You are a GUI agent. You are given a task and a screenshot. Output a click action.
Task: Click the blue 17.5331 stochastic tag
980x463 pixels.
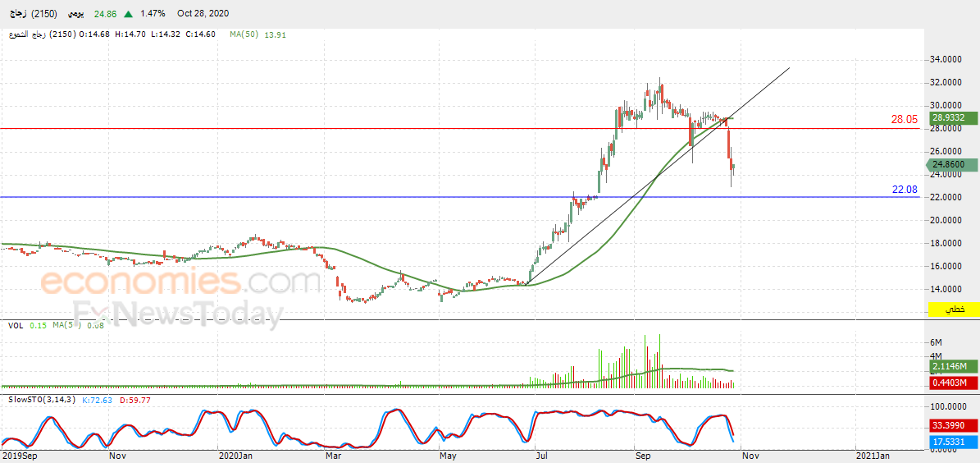(952, 442)
